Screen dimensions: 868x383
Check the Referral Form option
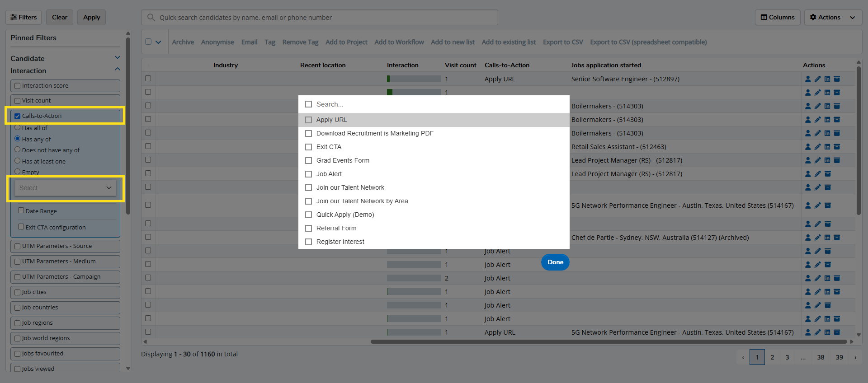tap(309, 228)
